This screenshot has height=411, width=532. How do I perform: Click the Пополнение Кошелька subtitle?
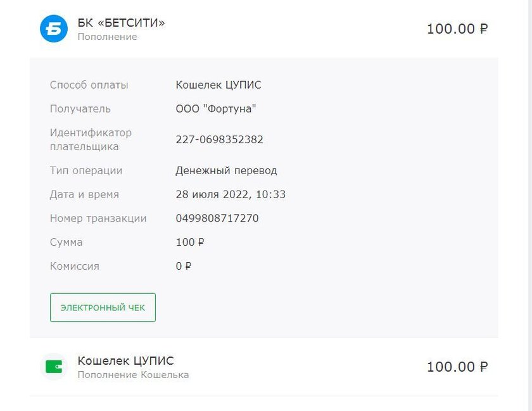click(x=133, y=375)
